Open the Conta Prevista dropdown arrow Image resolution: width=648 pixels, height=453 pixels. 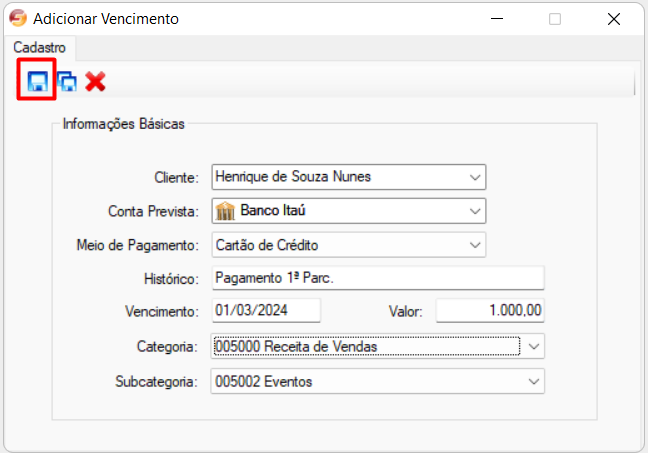click(474, 211)
